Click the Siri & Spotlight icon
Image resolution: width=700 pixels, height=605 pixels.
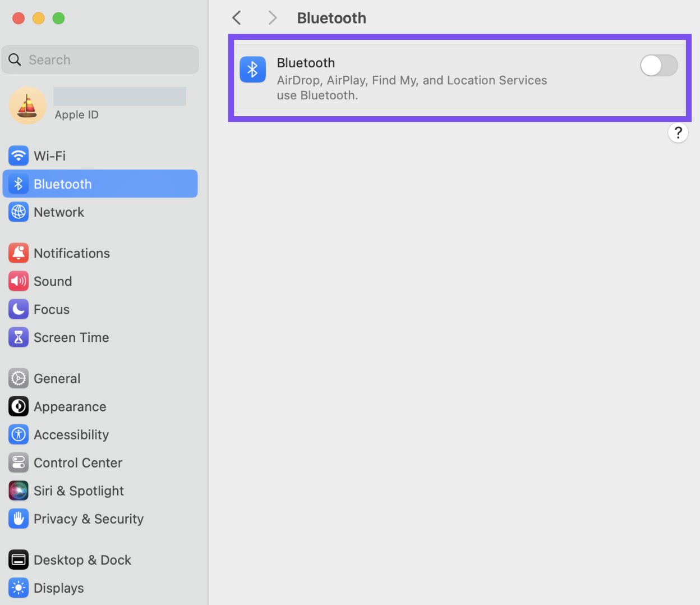coord(19,491)
